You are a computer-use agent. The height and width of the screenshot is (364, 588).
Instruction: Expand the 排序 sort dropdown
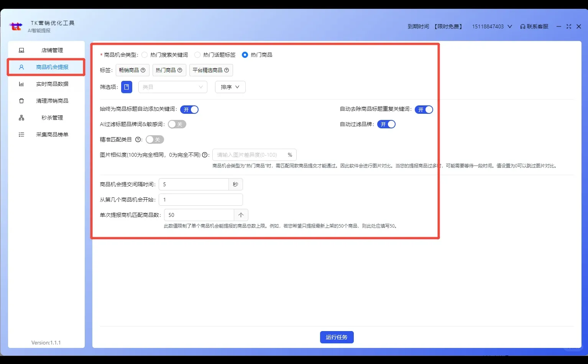pyautogui.click(x=230, y=87)
